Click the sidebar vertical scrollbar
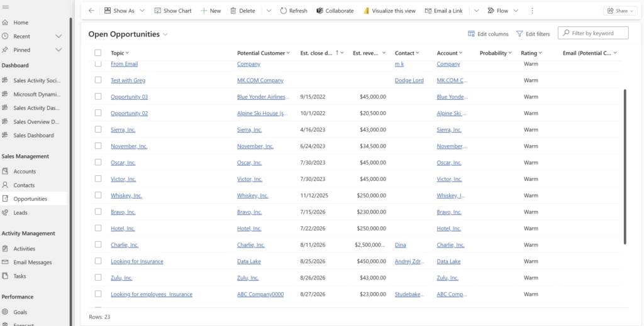The height and width of the screenshot is (326, 644). click(x=71, y=171)
